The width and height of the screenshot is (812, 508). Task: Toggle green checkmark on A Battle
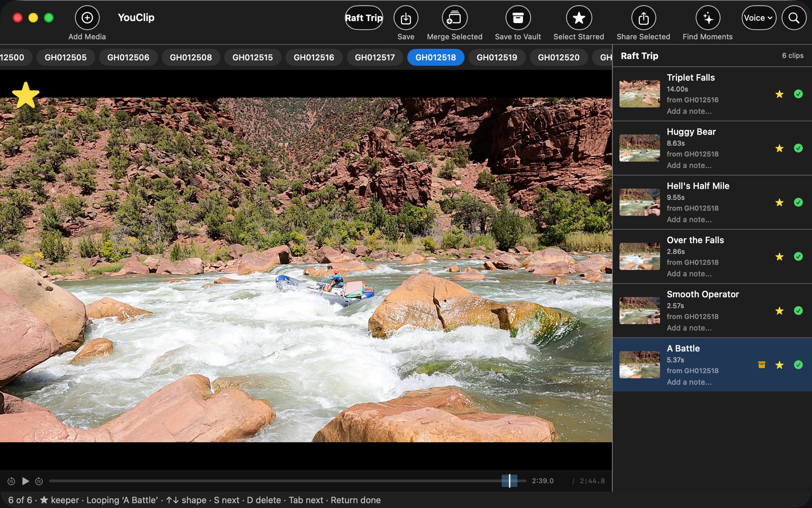coord(798,365)
